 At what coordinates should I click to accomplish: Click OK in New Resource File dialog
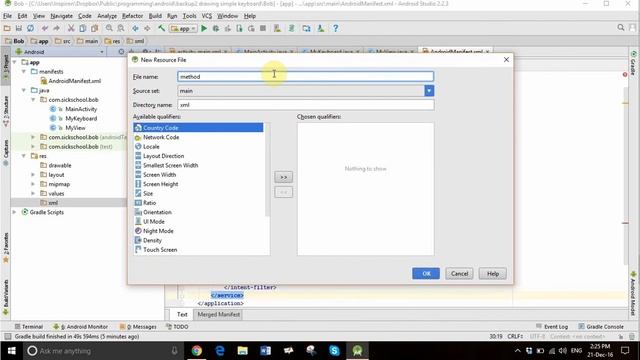point(426,273)
